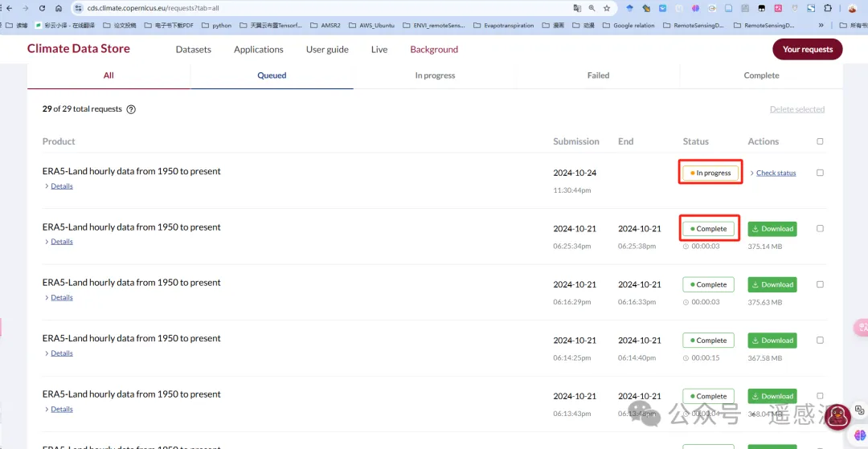
Task: Reload the page with the refresh icon
Action: (x=42, y=8)
